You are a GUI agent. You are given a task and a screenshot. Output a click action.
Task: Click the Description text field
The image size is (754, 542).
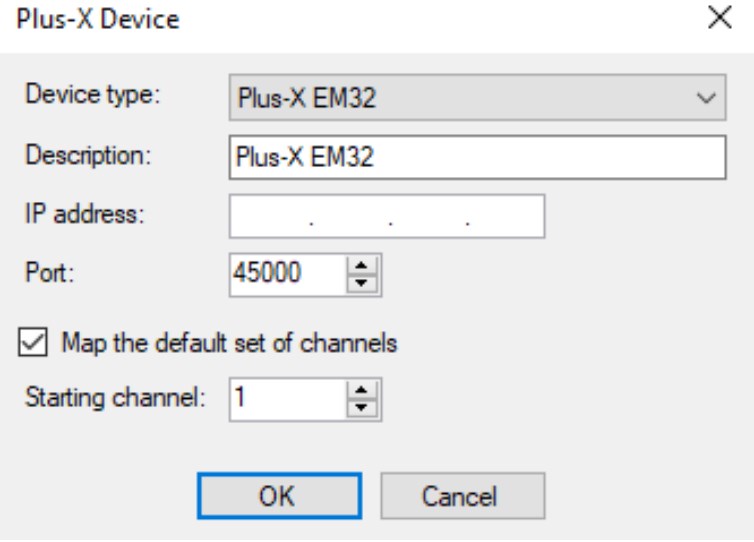tap(476, 157)
